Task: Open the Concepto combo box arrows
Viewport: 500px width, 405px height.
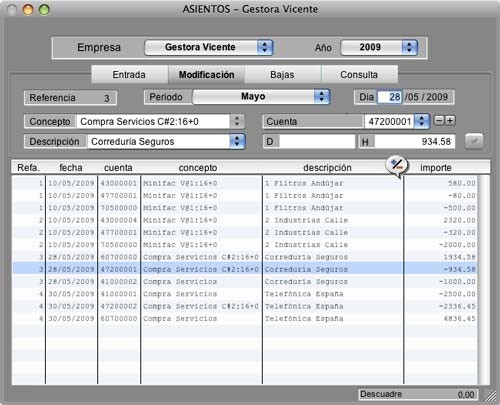Action: coord(237,121)
